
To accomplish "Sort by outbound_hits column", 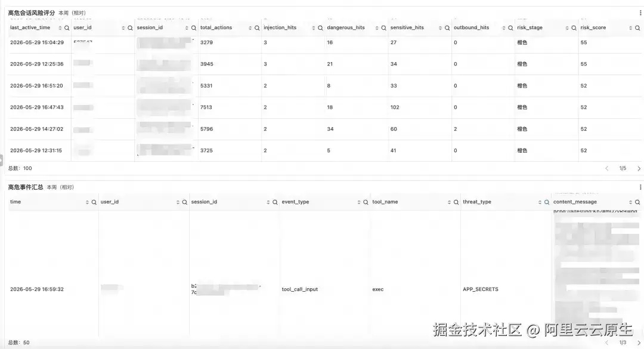I will 503,28.
